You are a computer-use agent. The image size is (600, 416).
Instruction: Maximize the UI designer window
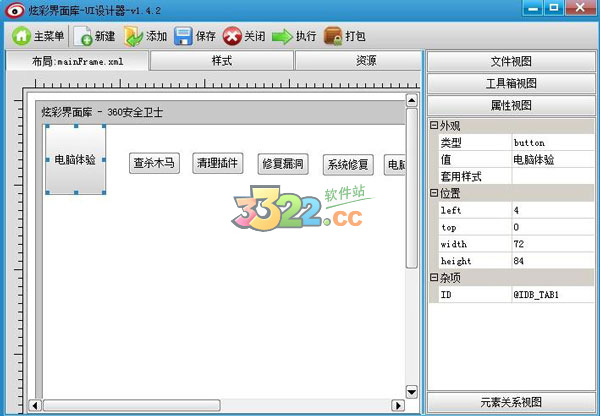pos(554,8)
